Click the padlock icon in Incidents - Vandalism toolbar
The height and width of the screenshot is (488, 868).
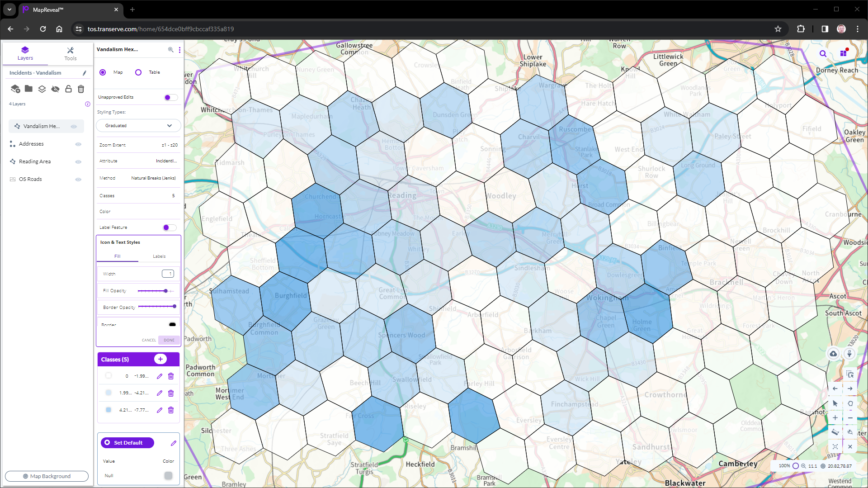68,89
